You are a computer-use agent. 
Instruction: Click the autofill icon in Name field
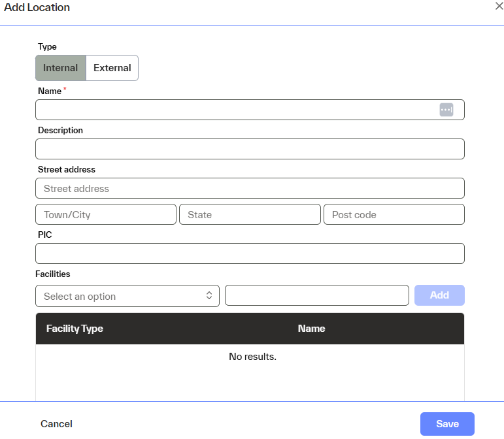pos(446,110)
